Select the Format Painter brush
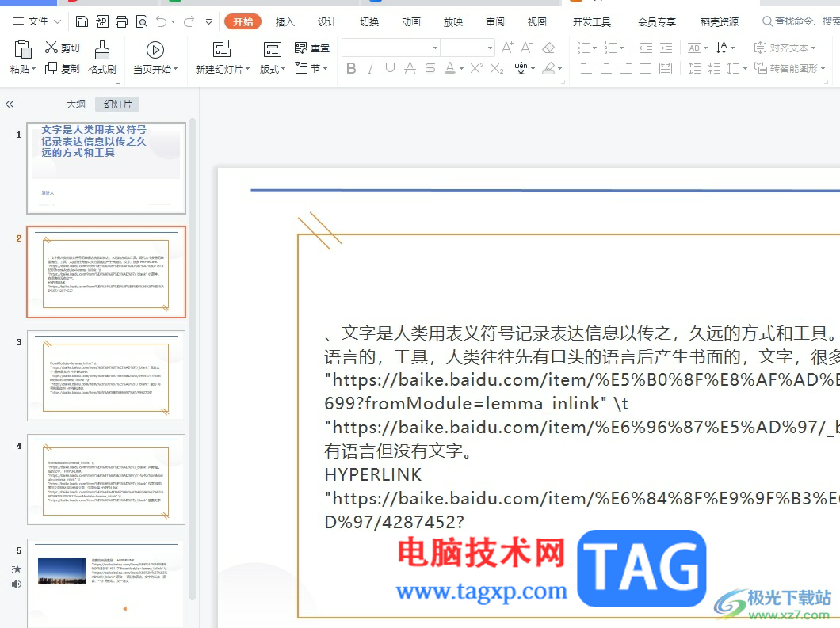The height and width of the screenshot is (628, 840). tap(101, 50)
